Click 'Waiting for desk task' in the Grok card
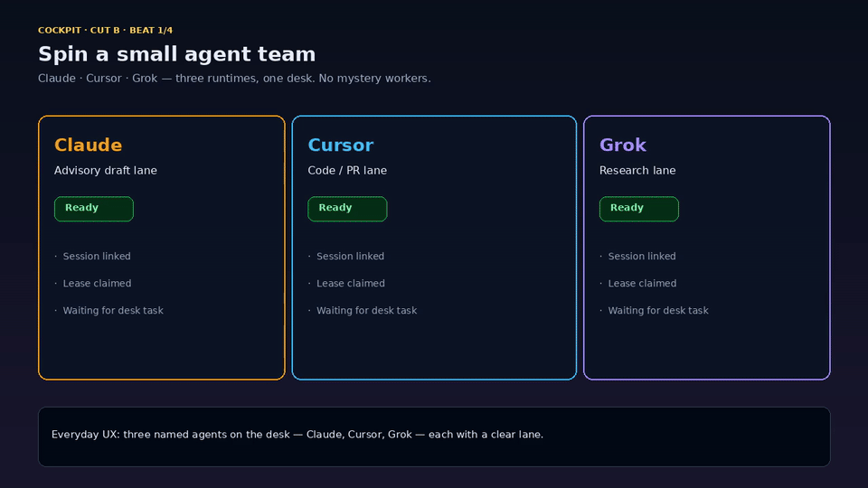868x488 pixels. 658,310
